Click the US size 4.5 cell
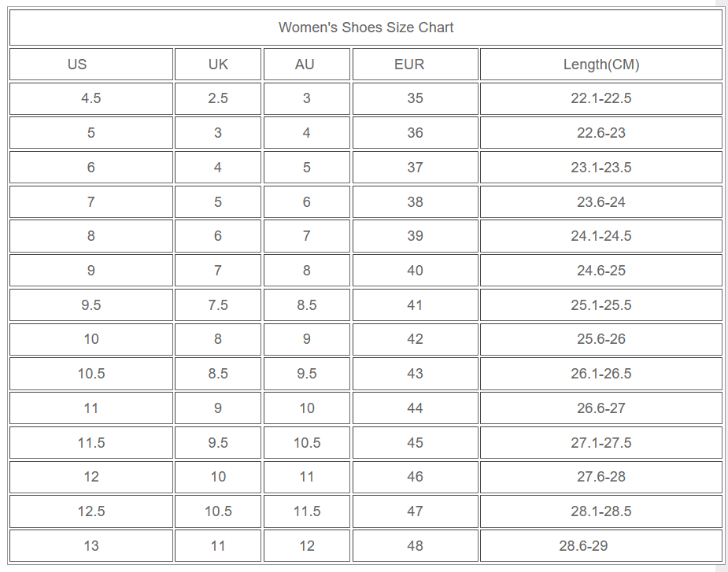Screen dimensions: 728x572 pos(91,98)
